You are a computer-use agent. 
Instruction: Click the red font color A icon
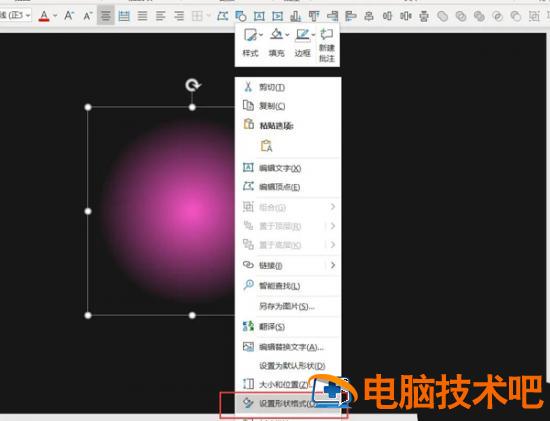pos(44,16)
